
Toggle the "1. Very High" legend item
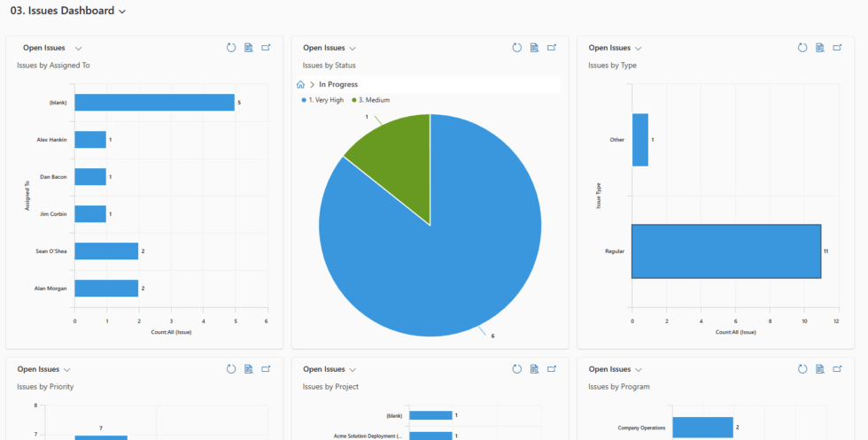click(x=323, y=100)
